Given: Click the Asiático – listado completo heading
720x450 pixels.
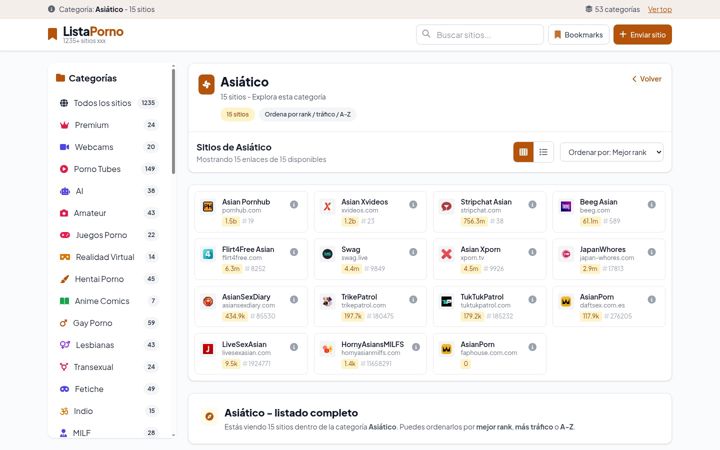Looking at the screenshot, I should 291,413.
